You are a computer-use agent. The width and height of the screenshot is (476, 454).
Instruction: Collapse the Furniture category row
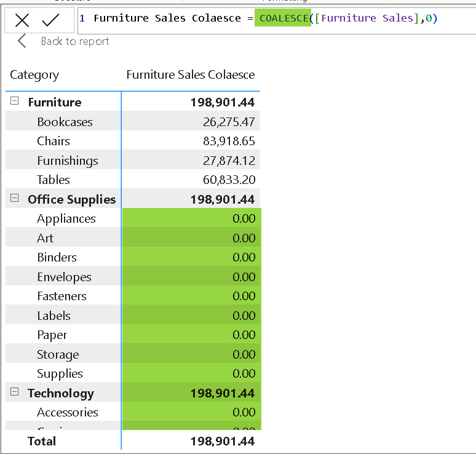click(15, 102)
